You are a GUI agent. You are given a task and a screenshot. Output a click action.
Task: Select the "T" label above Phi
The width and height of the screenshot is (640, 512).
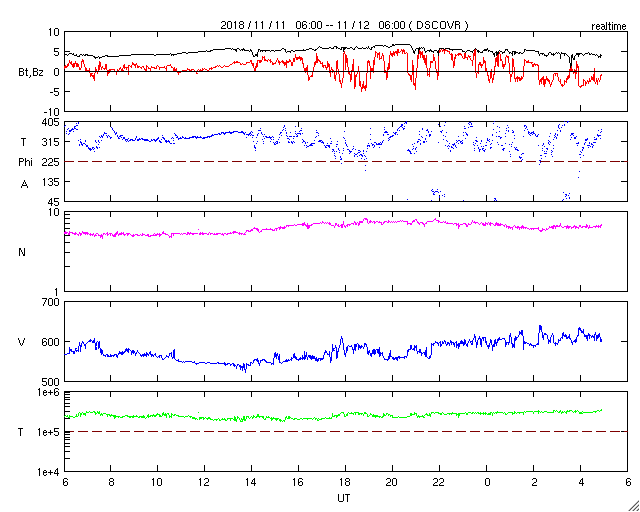23,142
